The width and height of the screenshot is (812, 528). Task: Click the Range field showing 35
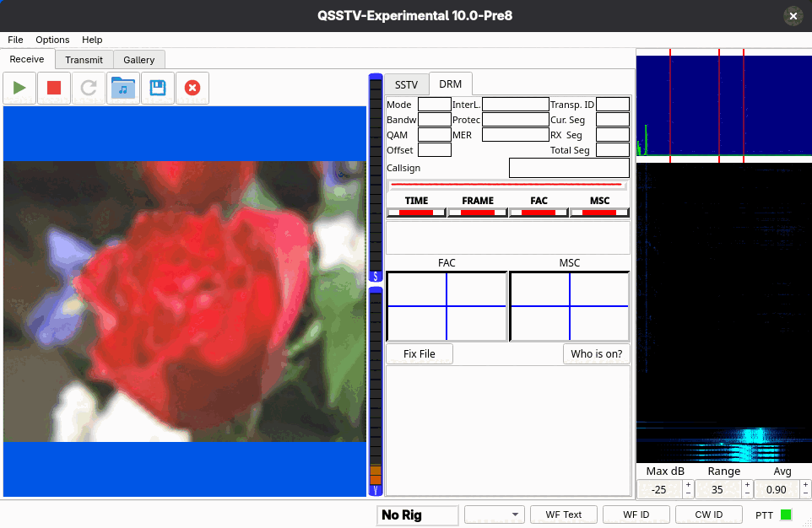pyautogui.click(x=717, y=490)
